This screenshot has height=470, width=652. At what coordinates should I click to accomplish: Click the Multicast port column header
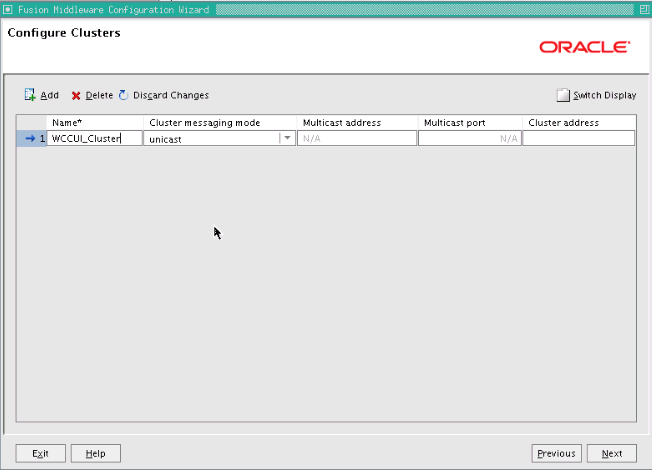point(454,123)
